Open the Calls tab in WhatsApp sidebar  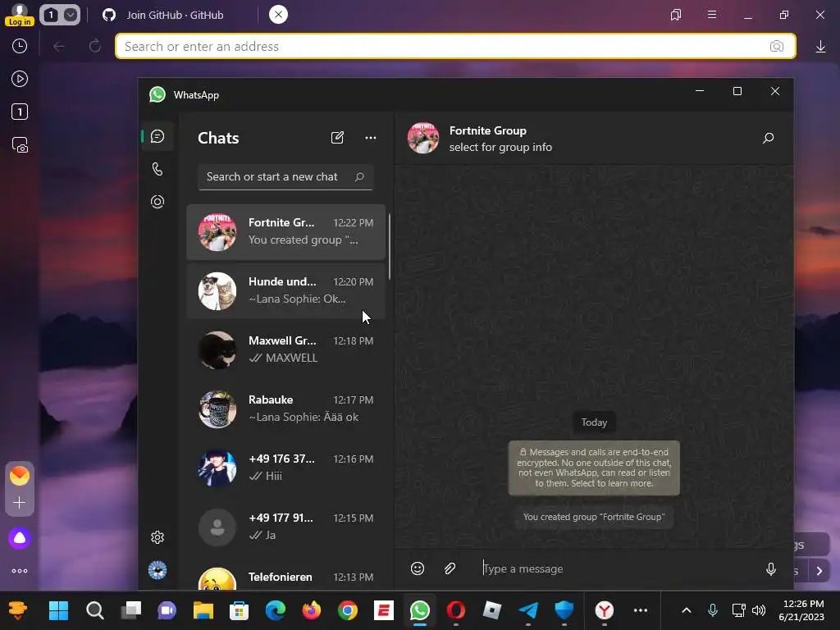click(157, 169)
